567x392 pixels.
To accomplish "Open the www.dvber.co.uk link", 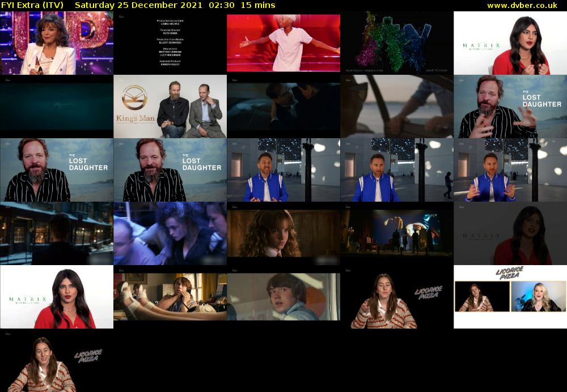I will 522,6.
